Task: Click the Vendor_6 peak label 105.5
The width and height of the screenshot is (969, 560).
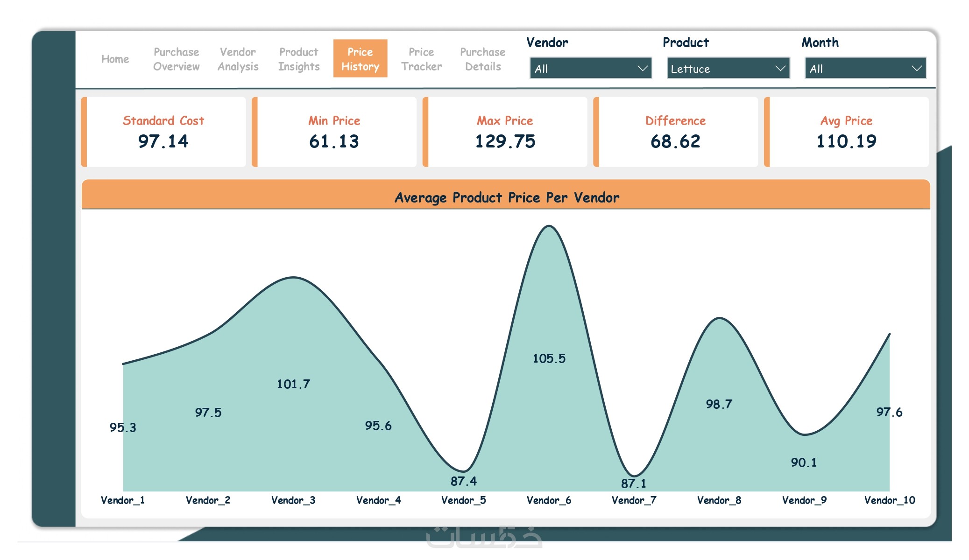Action: pyautogui.click(x=549, y=358)
